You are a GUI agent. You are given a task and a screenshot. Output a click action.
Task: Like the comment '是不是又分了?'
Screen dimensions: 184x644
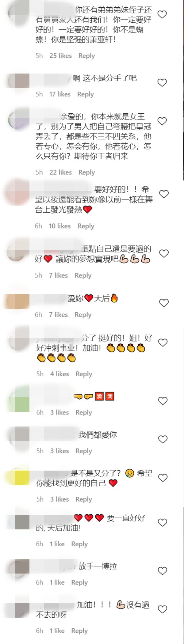163,478
